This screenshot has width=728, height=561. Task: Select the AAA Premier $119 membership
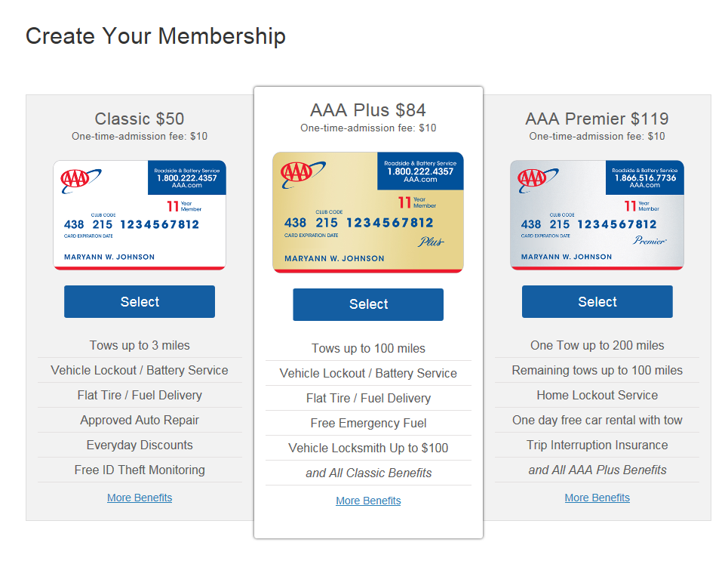pos(597,302)
